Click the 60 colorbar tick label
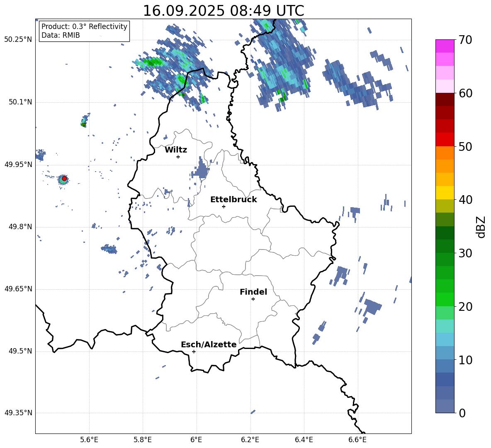491x448 pixels. [x=465, y=93]
